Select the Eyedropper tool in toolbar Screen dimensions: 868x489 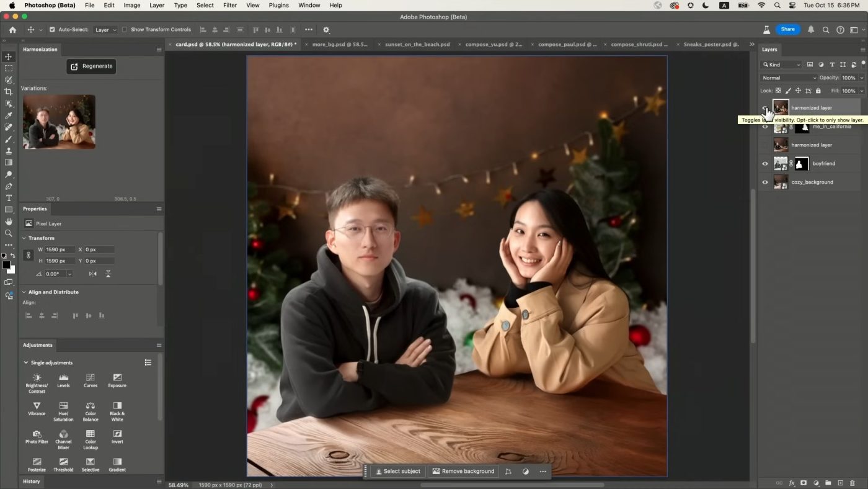(9, 115)
